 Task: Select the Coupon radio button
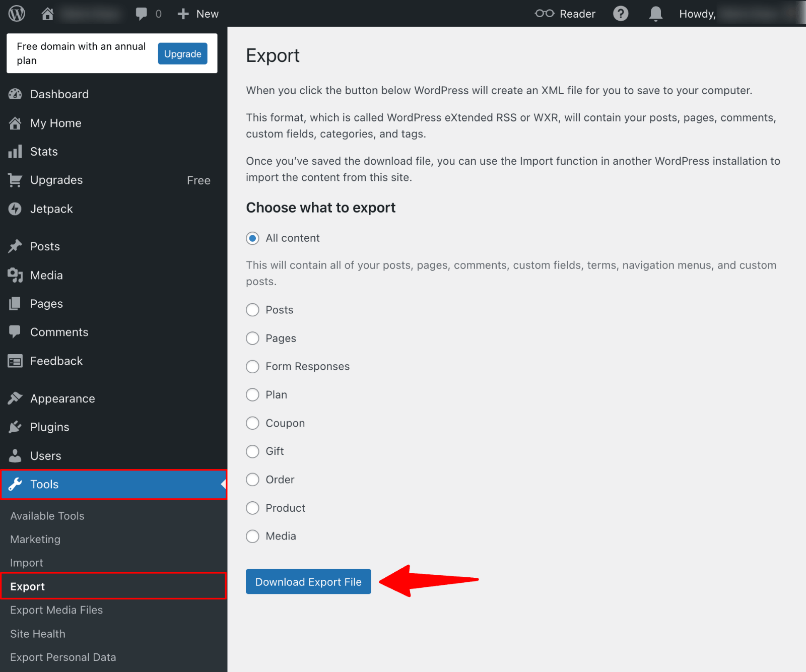(x=252, y=423)
